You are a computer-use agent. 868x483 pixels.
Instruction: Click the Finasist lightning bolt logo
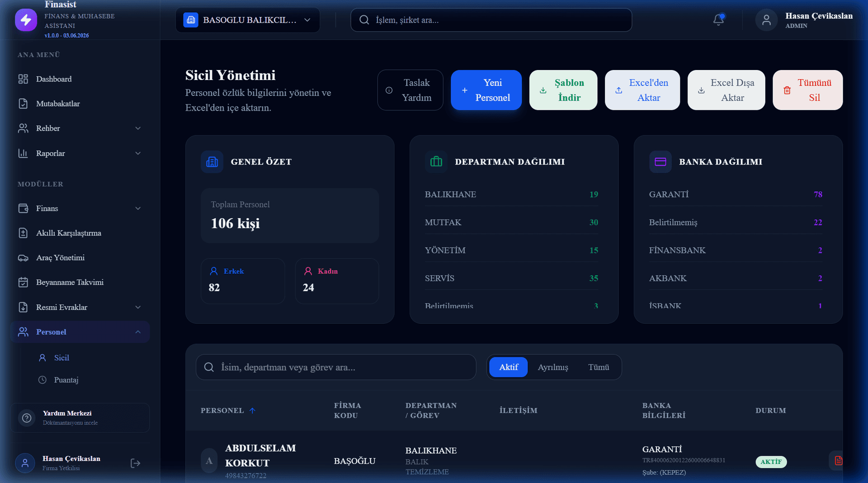[x=26, y=20]
